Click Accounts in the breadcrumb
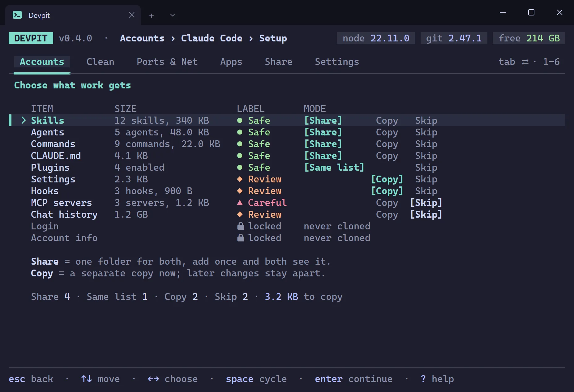Screen dimensions: 574x392 pyautogui.click(x=142, y=38)
